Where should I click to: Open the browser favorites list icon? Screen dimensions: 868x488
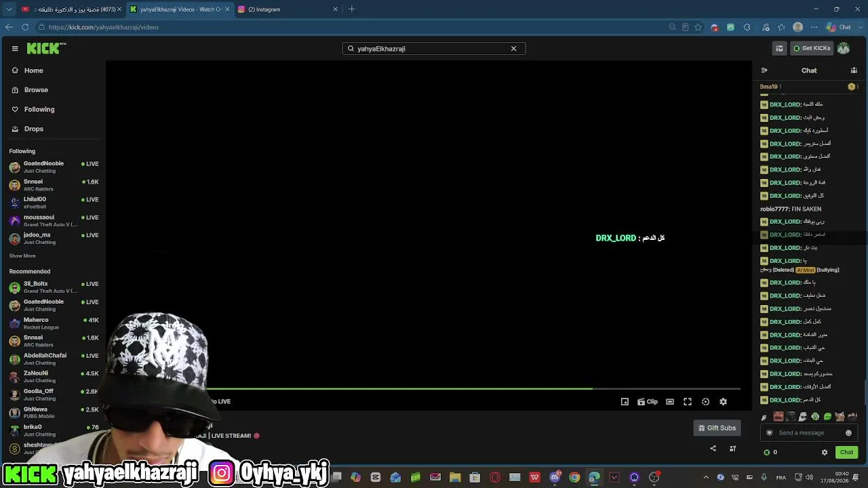pyautogui.click(x=781, y=27)
